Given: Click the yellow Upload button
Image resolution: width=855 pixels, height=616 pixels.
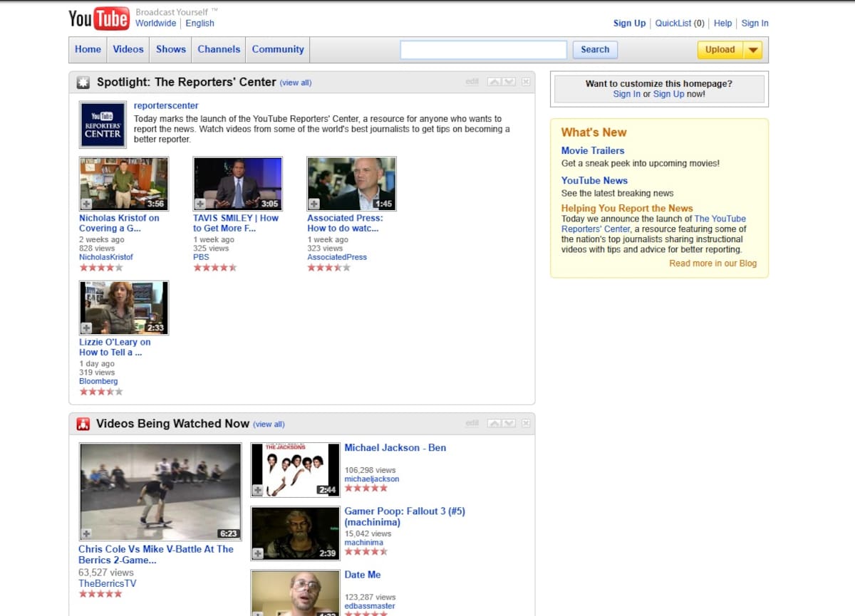Looking at the screenshot, I should [720, 50].
